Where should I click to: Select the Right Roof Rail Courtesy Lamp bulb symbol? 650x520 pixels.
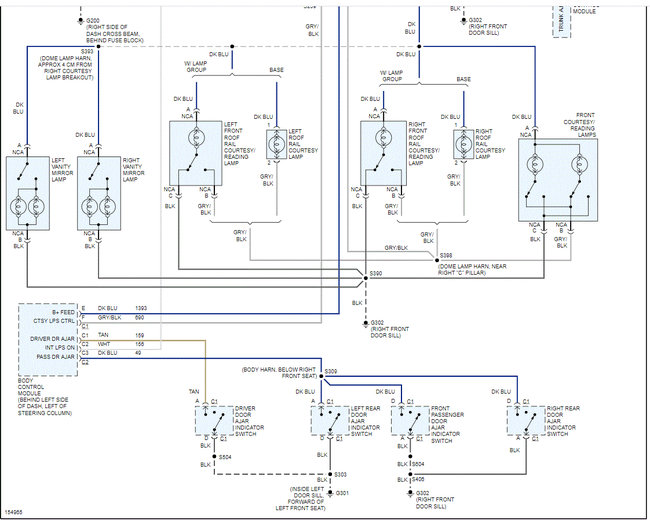pos(463,144)
